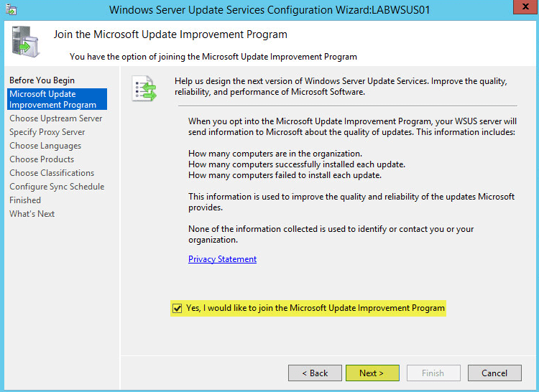Image resolution: width=539 pixels, height=392 pixels.
Task: Select Choose Products step
Action: [42, 159]
